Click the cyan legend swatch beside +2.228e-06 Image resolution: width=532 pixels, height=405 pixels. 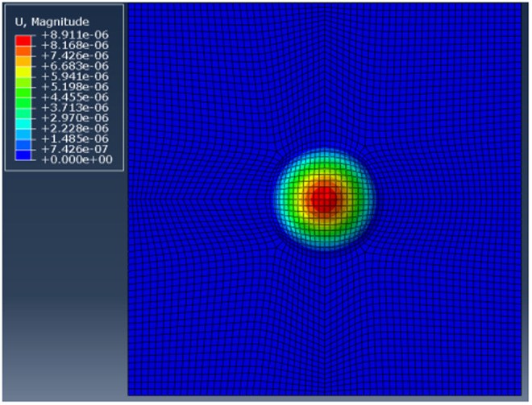pyautogui.click(x=23, y=124)
